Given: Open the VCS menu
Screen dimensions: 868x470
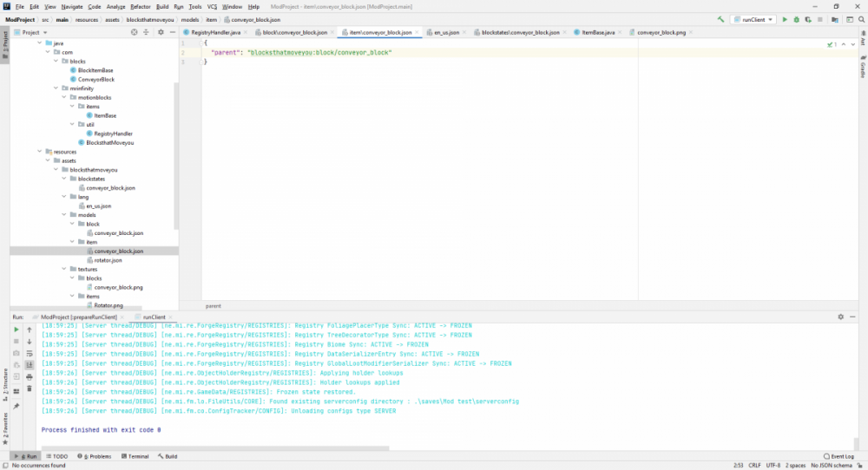Looking at the screenshot, I should click(212, 7).
